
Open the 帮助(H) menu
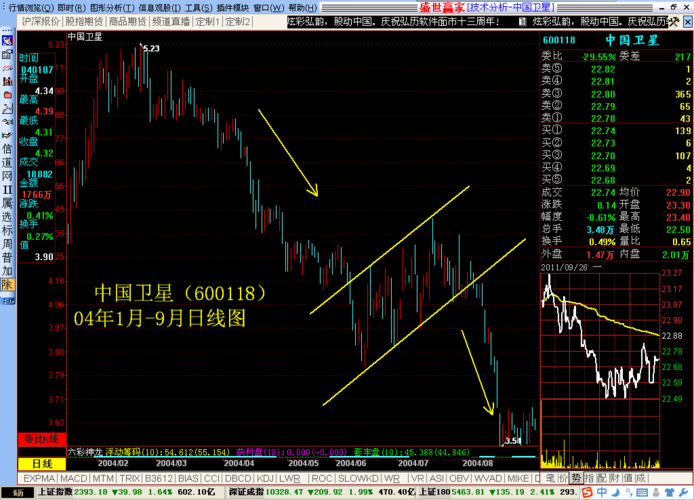pos(303,8)
